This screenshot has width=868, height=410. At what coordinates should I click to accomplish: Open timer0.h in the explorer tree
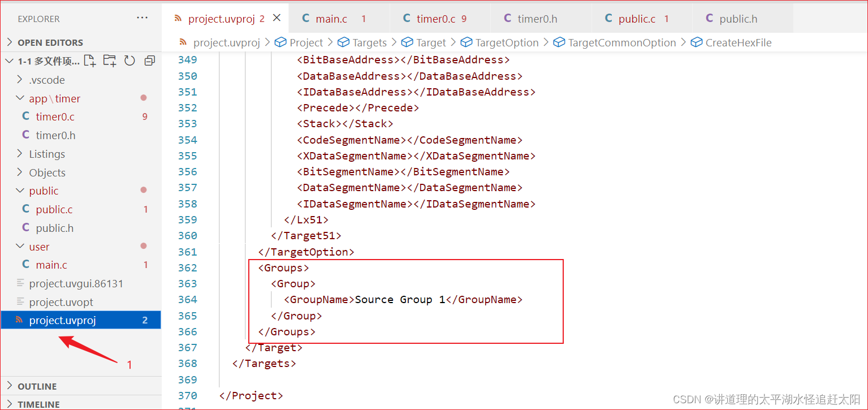(55, 135)
